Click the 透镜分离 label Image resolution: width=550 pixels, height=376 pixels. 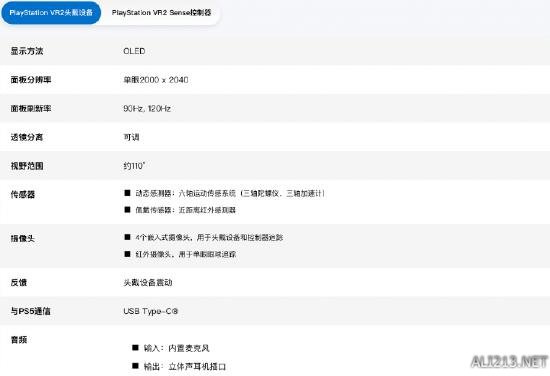click(27, 137)
